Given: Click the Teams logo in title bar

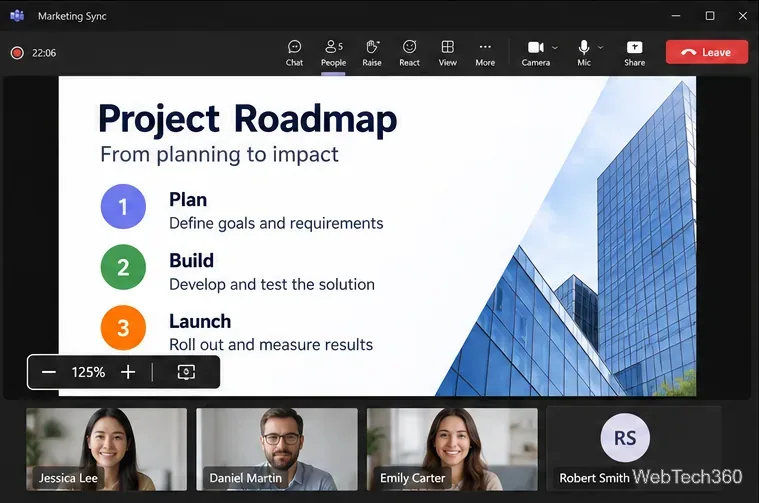Looking at the screenshot, I should click(17, 15).
